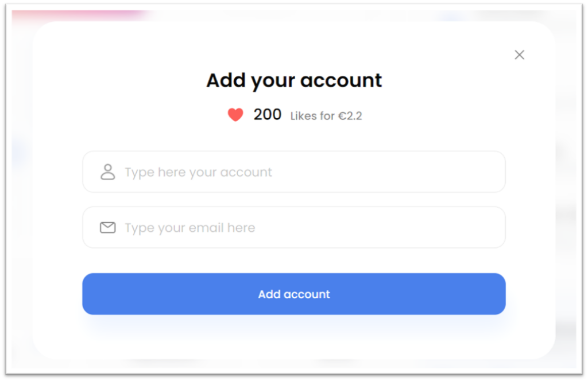The image size is (588, 381).
Task: Submit with the blue Add account button
Action: point(294,294)
